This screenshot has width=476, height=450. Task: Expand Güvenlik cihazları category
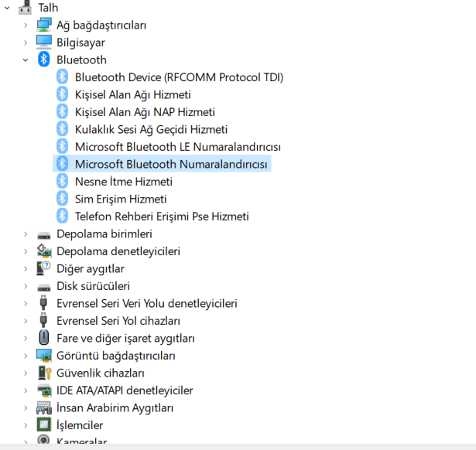click(26, 373)
